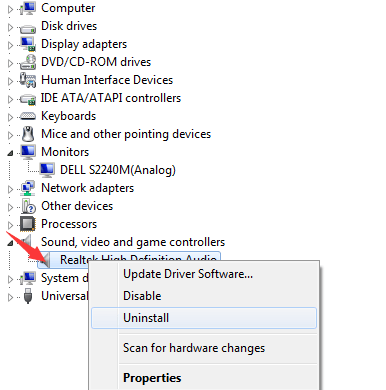Click the Disk drives icon

[28, 28]
